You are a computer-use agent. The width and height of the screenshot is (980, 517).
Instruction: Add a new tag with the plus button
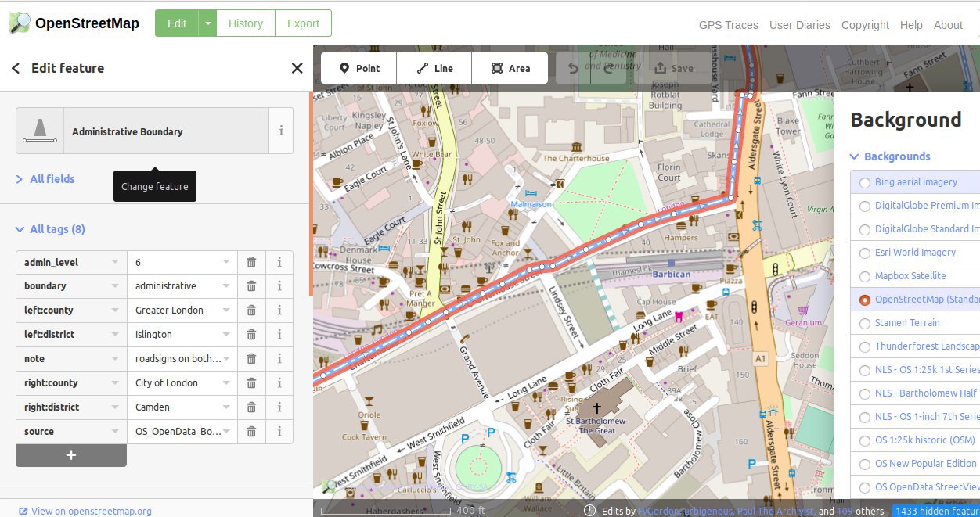(x=71, y=455)
